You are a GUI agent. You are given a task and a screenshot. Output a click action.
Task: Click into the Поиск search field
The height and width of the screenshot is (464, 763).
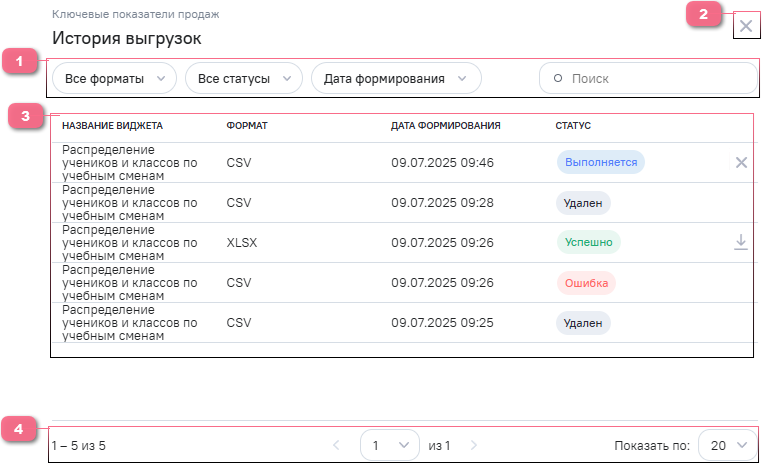[x=655, y=78]
